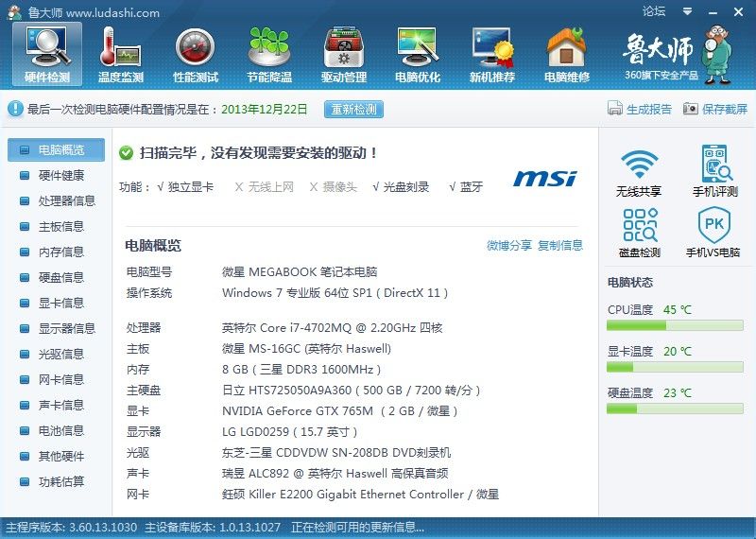The height and width of the screenshot is (539, 756).
Task: Click the network value Killer E2200
Action: point(360,495)
